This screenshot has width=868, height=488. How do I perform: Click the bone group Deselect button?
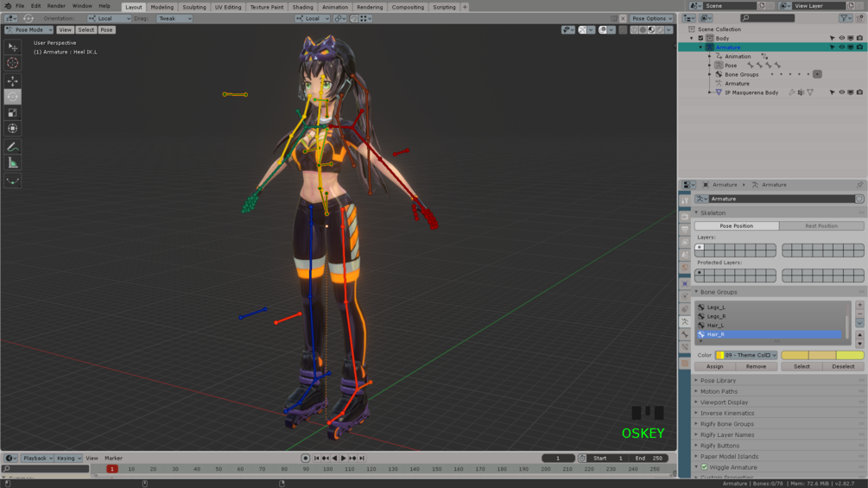click(x=843, y=366)
